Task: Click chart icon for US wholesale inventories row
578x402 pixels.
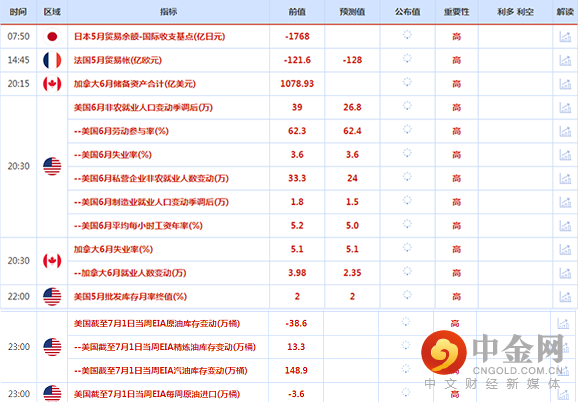Action: click(x=565, y=296)
